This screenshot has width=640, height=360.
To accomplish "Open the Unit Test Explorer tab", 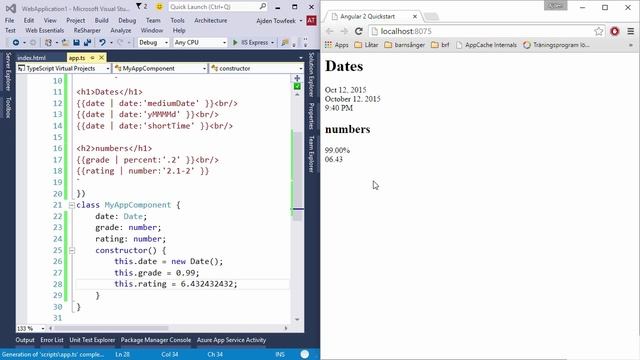I will click(x=92, y=340).
